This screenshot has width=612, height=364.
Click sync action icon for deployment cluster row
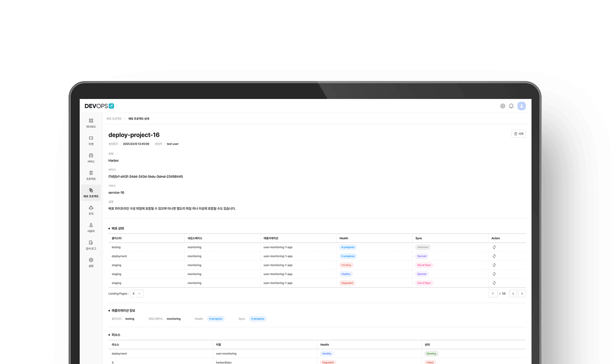494,256
